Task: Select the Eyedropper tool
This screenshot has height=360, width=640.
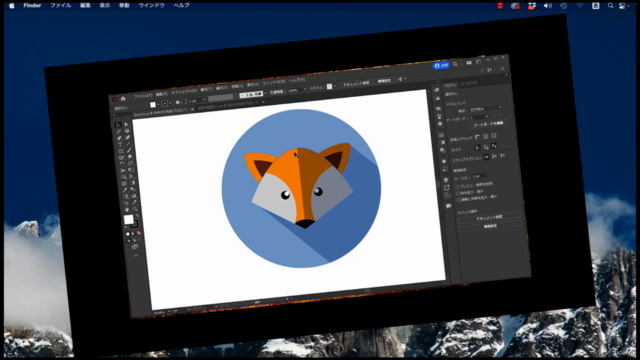Action: click(x=125, y=190)
